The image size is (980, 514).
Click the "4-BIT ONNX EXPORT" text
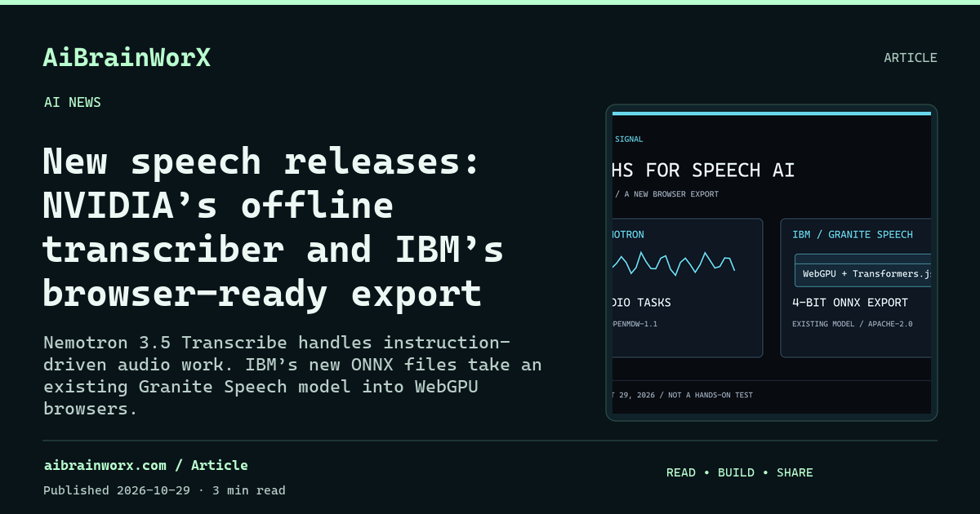(850, 302)
